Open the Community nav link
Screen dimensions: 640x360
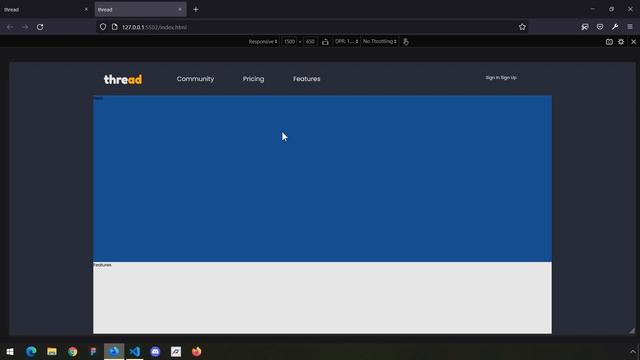point(195,79)
